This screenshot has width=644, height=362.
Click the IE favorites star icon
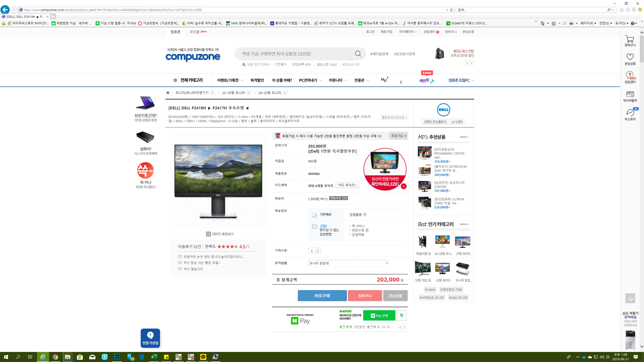628,10
